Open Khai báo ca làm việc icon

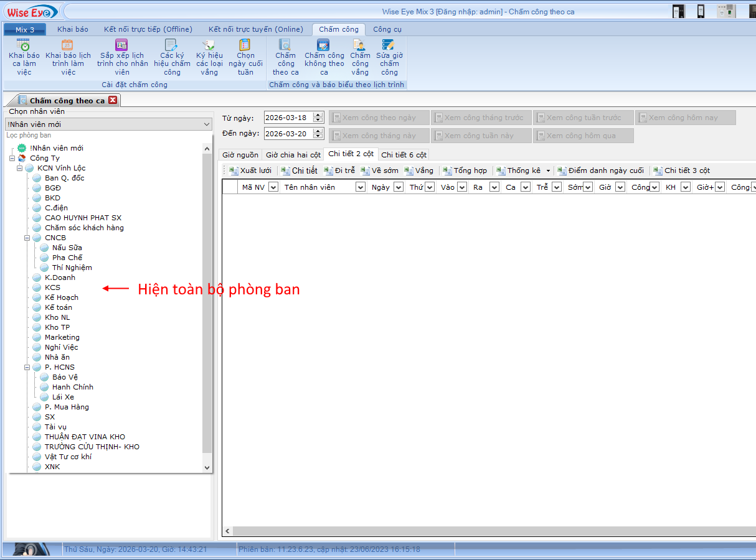[24, 45]
